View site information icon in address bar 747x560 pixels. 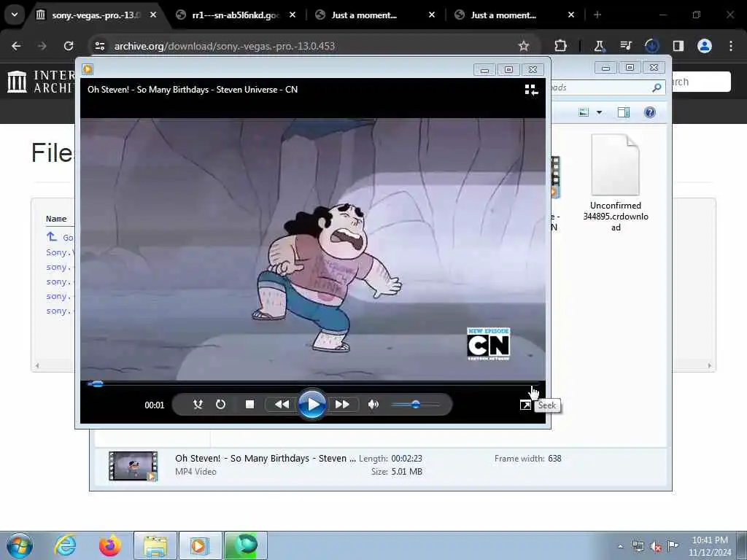[x=99, y=46]
